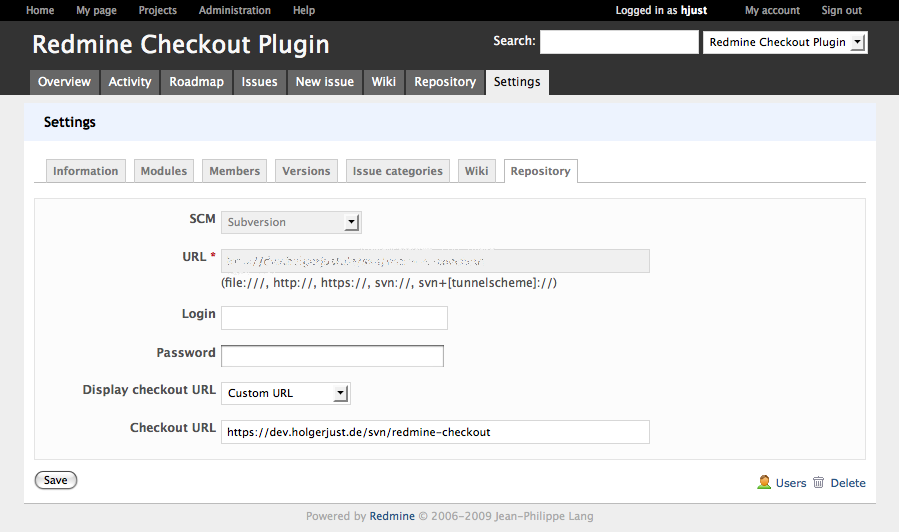Image resolution: width=899 pixels, height=532 pixels.
Task: Switch to the Activity project tab
Action: tap(130, 82)
